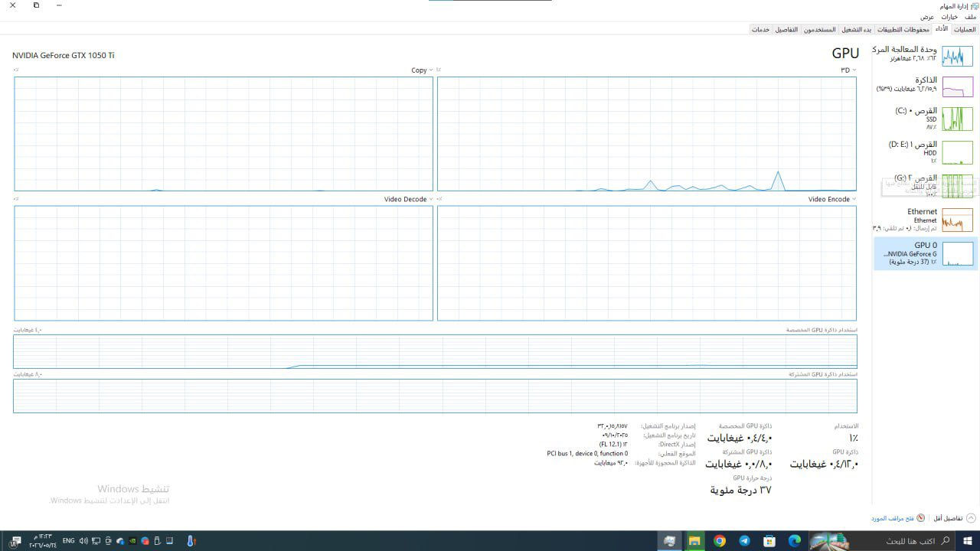
Task: Click the DirectX version (FL 12.1) value
Action: tap(613, 444)
